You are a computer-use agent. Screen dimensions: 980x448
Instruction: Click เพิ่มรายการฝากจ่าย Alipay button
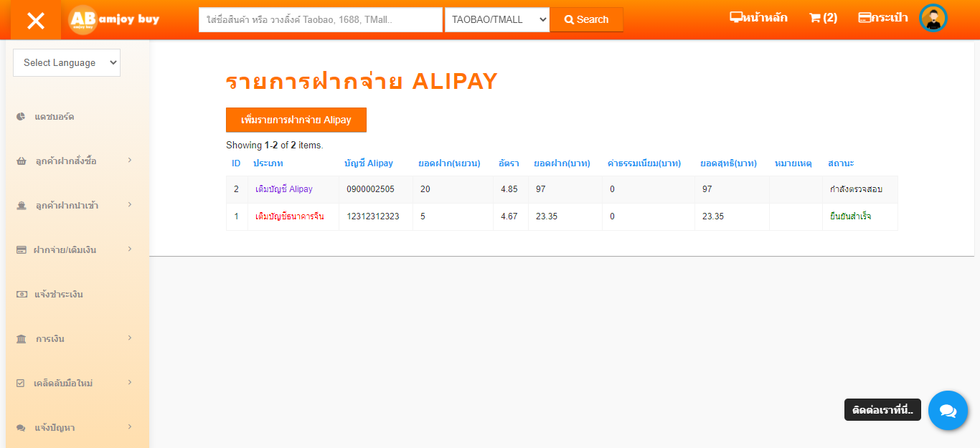click(x=296, y=120)
